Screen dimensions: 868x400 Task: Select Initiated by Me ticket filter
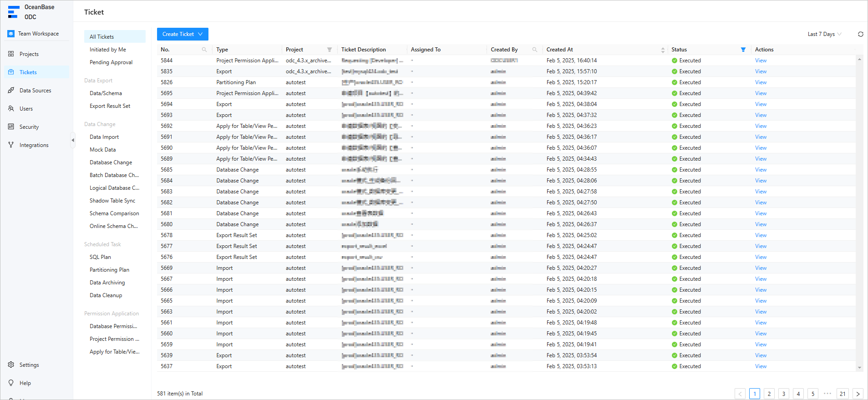108,50
